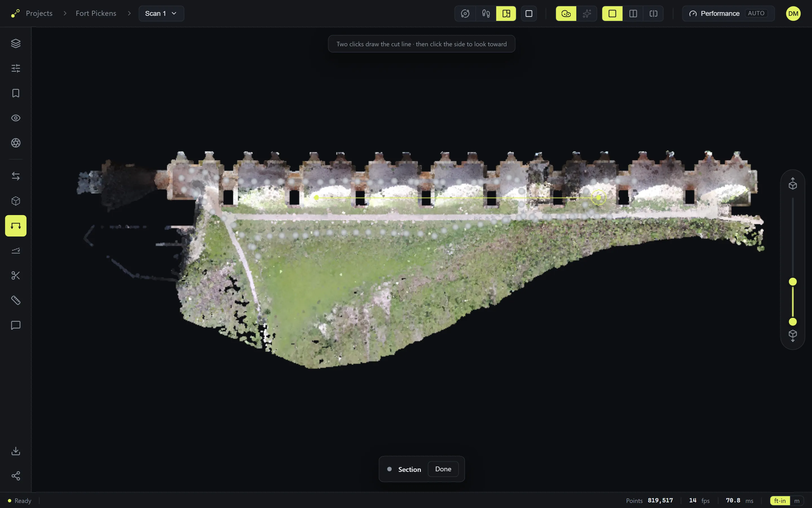Open the comments tool
The height and width of the screenshot is (508, 812).
click(16, 325)
